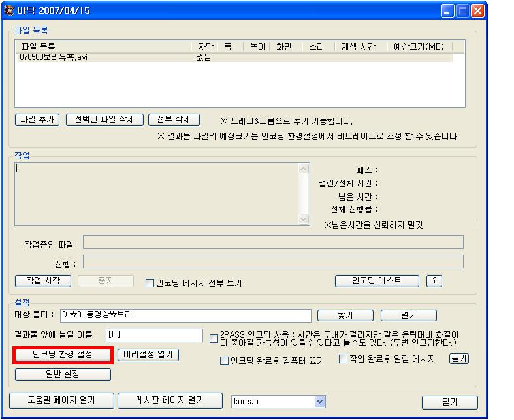Viewport: 514px width, 420px height.
Task: Click 파일 추가 button
Action: [37, 120]
